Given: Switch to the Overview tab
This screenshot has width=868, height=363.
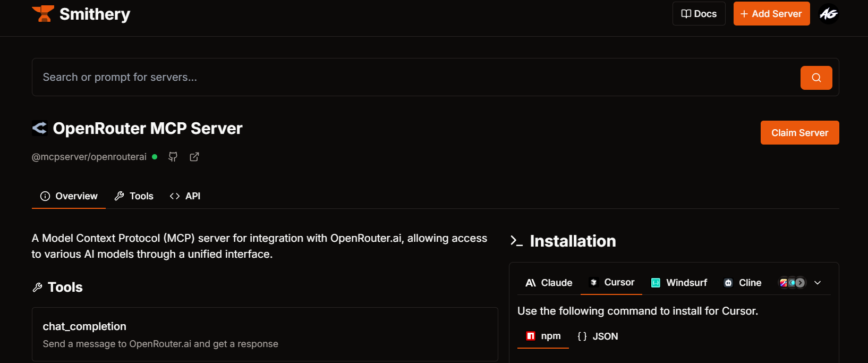Looking at the screenshot, I should tap(69, 196).
